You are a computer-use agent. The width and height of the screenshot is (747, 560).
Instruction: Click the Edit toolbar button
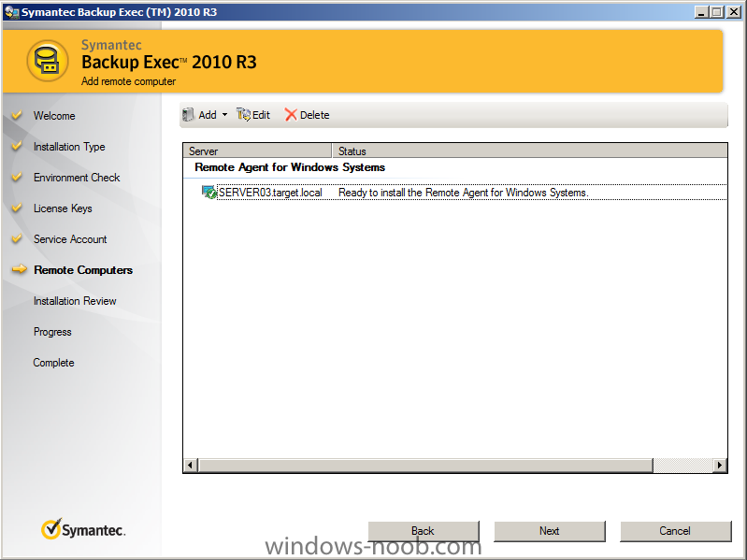pos(253,115)
